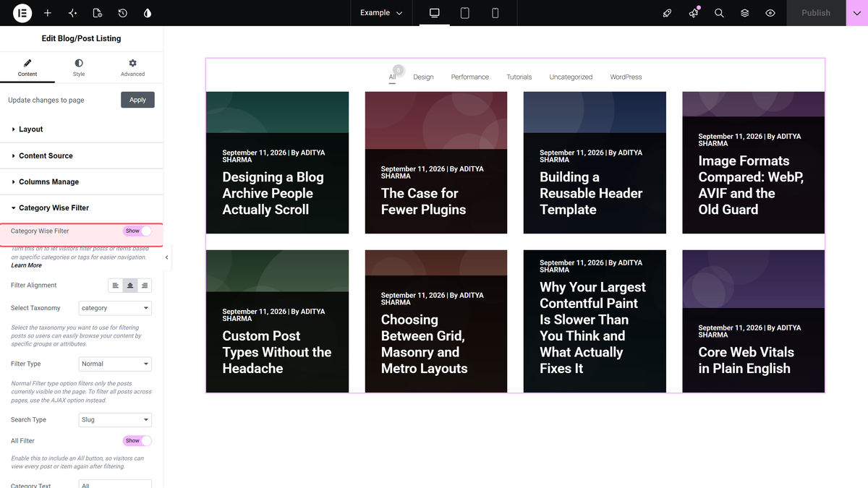Viewport: 868px width, 488px height.
Task: Open the revision history icon
Action: pos(123,13)
